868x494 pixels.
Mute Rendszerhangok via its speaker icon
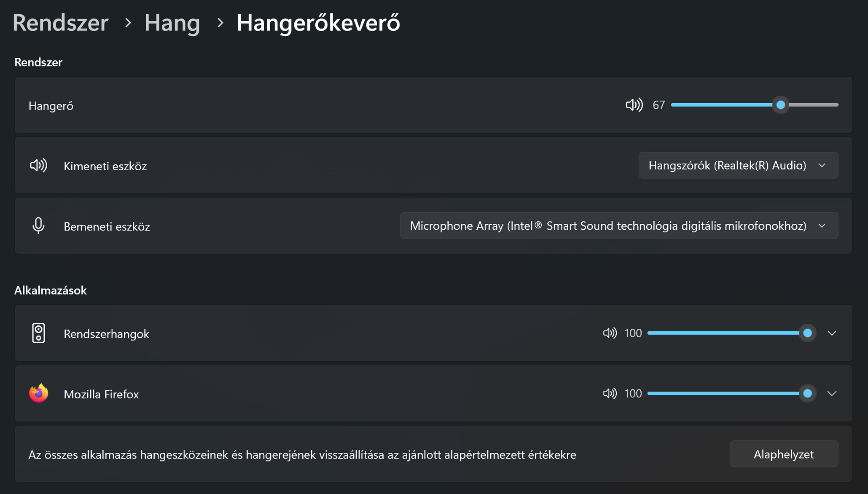(610, 333)
